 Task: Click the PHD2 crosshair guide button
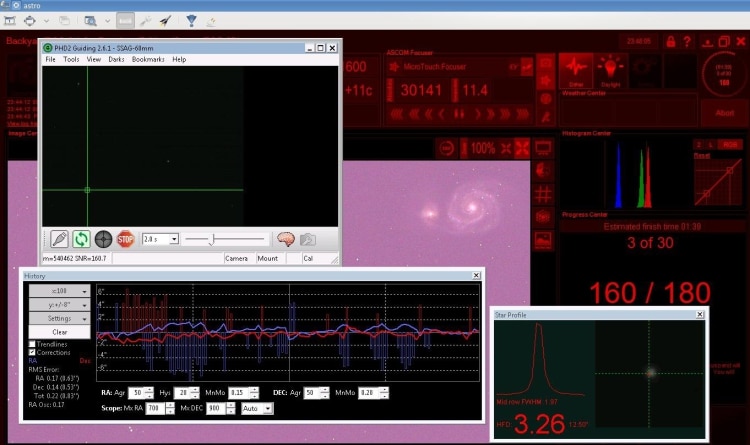point(103,239)
